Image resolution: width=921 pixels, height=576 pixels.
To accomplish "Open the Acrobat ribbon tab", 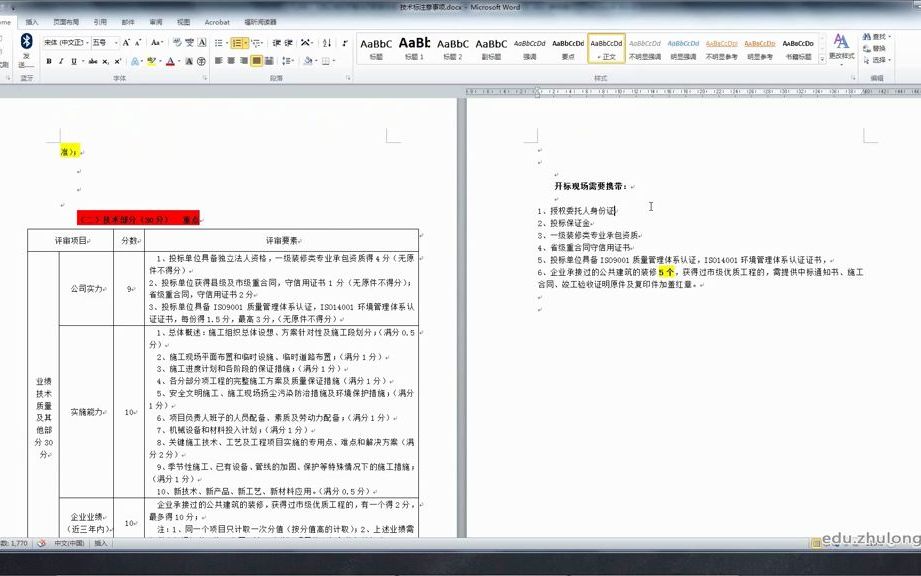I will coord(217,22).
